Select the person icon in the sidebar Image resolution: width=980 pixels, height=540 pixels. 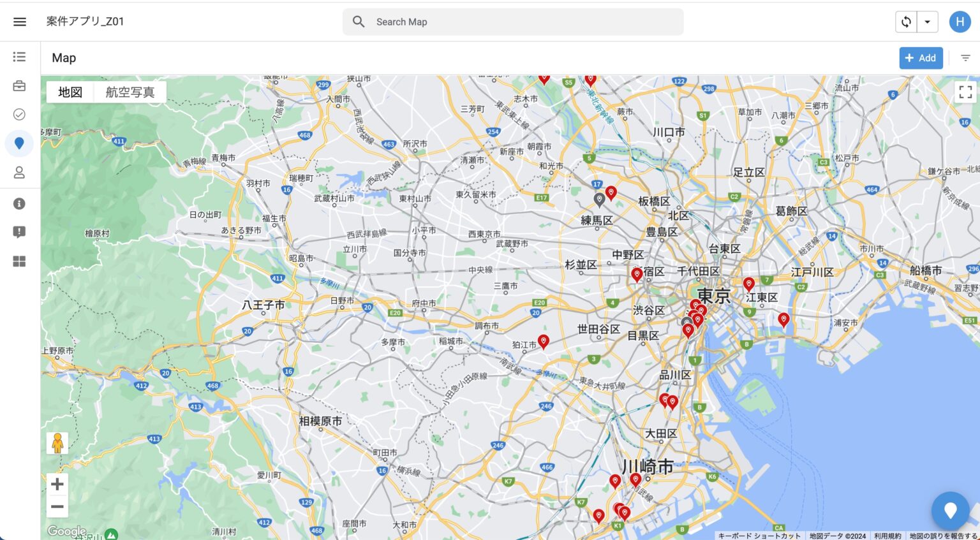pyautogui.click(x=19, y=172)
